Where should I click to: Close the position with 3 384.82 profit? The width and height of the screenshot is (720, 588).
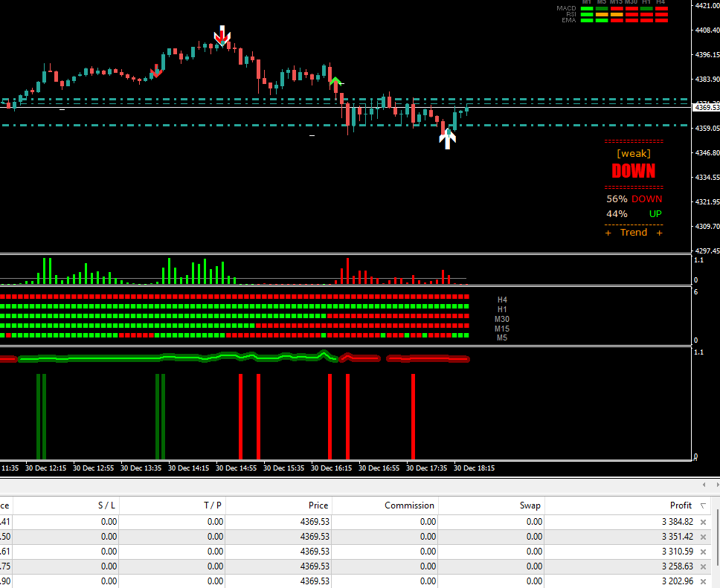pos(703,522)
